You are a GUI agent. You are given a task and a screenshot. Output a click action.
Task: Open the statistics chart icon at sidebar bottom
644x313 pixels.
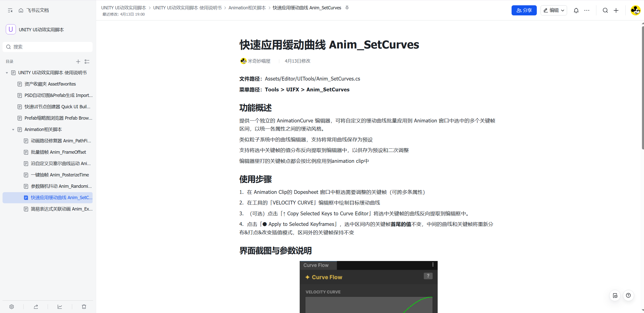point(60,307)
